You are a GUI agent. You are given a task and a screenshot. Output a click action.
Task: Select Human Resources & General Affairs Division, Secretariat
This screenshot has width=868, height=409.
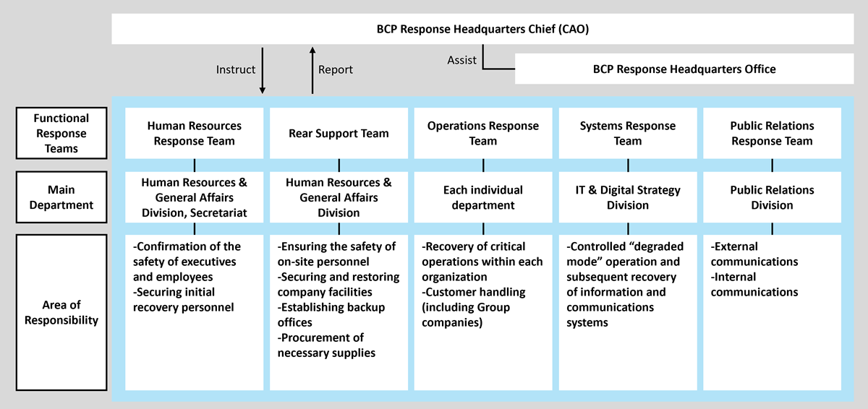coord(194,197)
